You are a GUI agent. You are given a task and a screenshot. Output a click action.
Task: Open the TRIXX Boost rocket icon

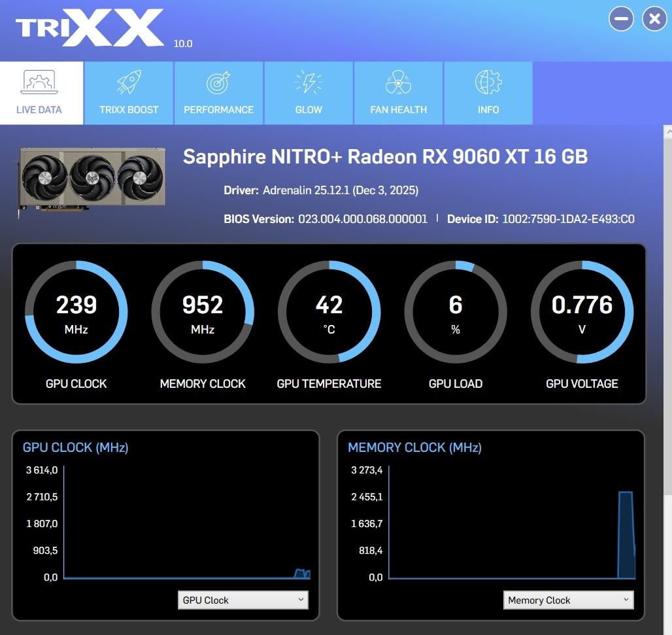pyautogui.click(x=129, y=84)
